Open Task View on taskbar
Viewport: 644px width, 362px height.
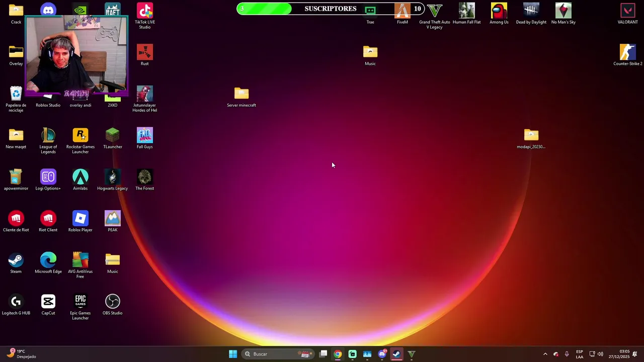coord(323,354)
